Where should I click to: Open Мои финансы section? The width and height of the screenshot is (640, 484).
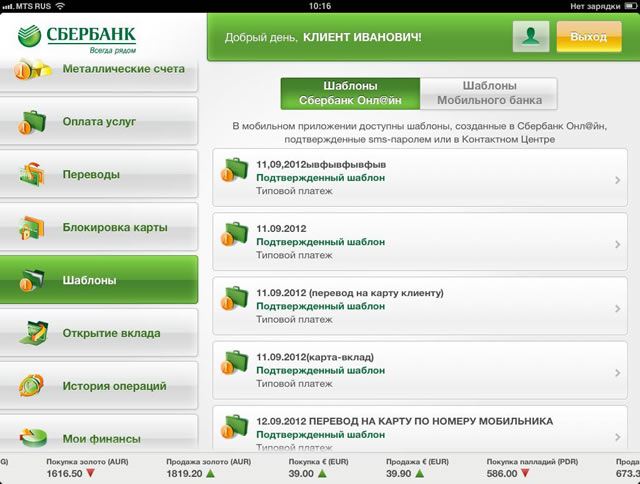tap(99, 433)
